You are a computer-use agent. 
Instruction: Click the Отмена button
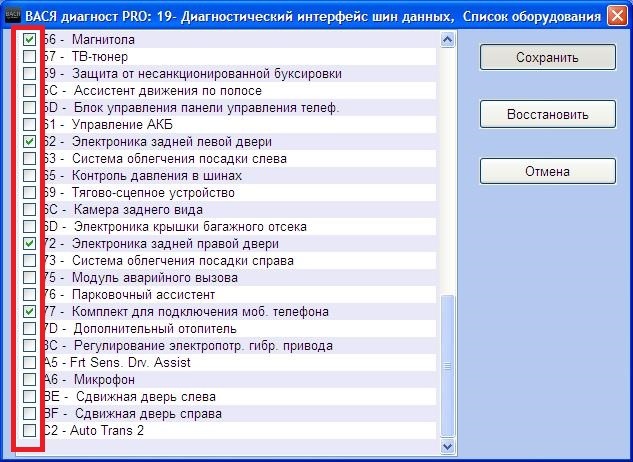pos(547,171)
